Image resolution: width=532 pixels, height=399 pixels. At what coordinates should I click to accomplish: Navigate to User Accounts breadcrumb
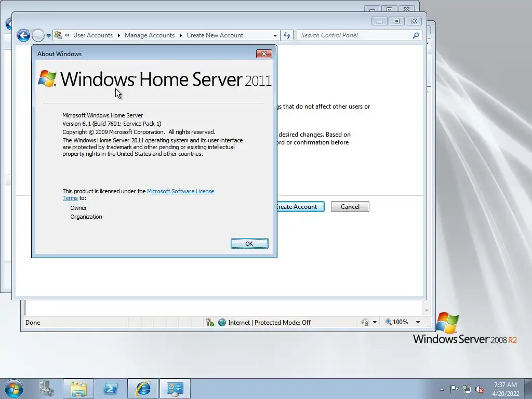tap(93, 35)
